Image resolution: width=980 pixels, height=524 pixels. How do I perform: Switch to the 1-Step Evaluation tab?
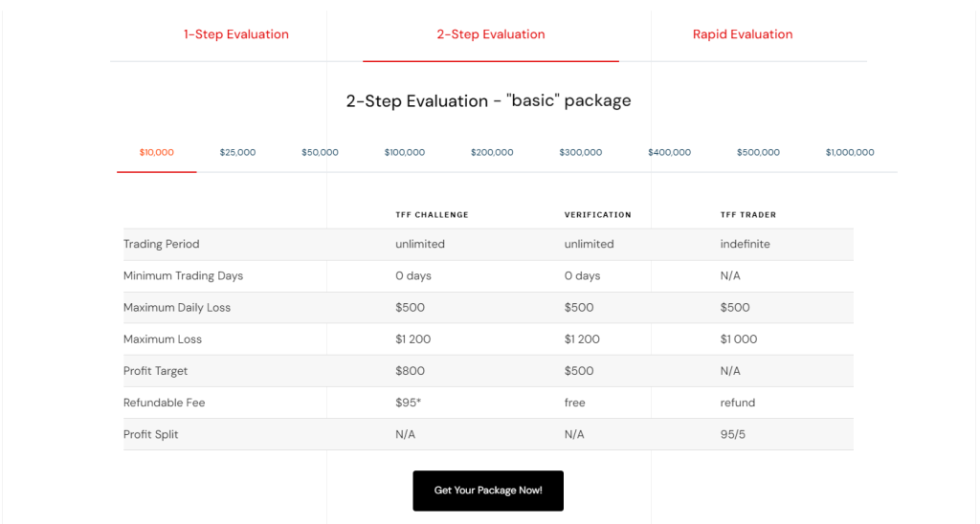coord(235,34)
